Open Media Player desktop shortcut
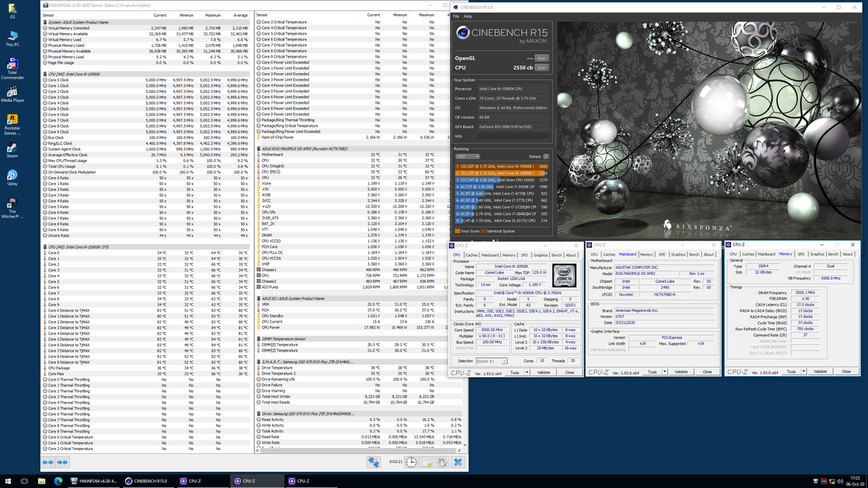 pyautogui.click(x=12, y=95)
